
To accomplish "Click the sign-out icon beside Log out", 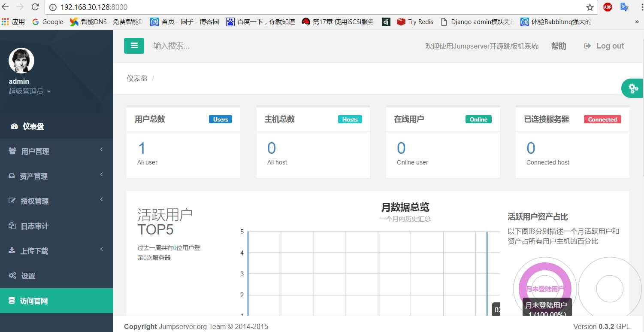I will tap(587, 46).
